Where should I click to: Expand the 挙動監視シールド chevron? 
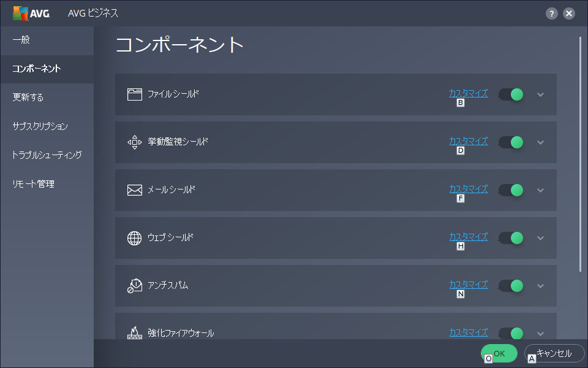(540, 142)
